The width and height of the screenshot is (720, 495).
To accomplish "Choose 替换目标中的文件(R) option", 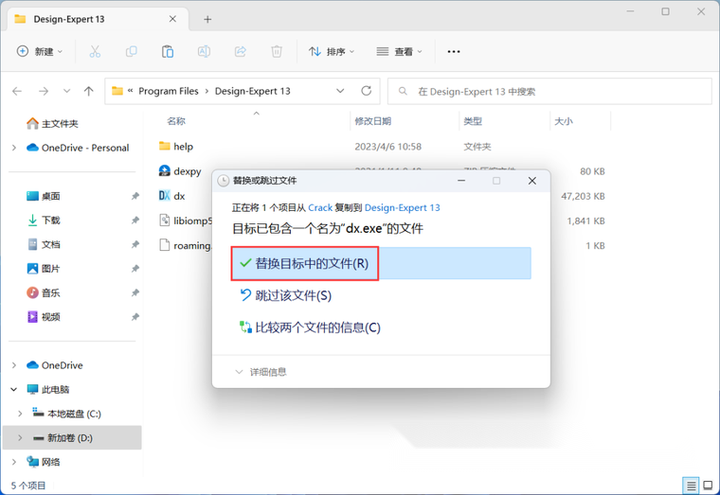I will [381, 263].
